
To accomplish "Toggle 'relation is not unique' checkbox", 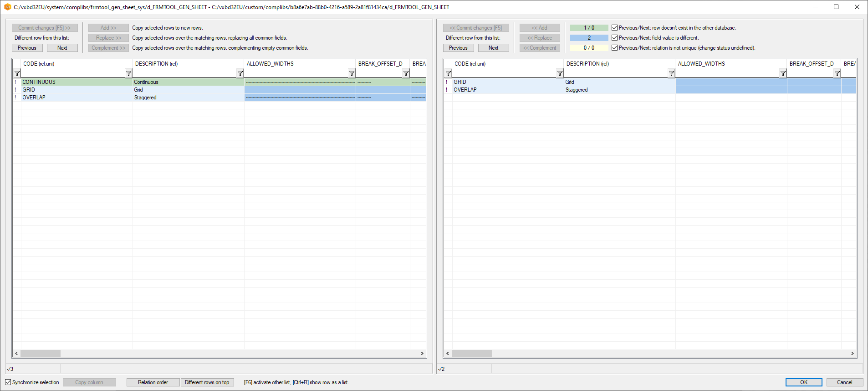I will click(x=614, y=48).
